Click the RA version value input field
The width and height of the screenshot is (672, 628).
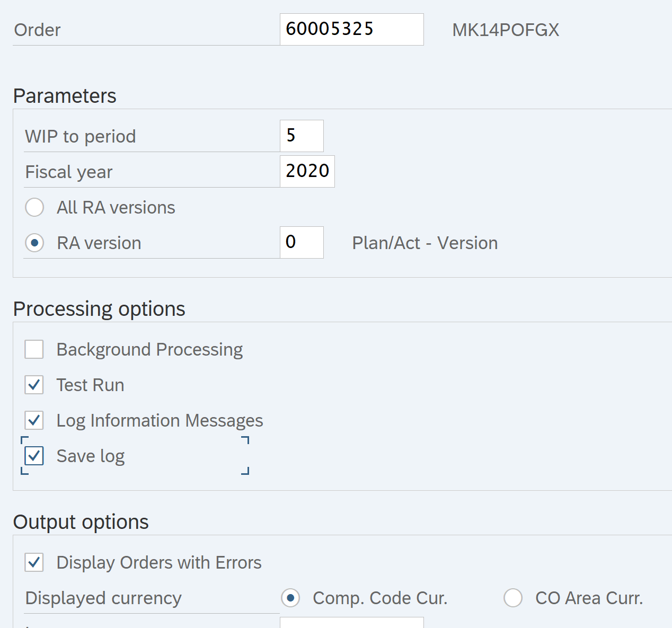pos(301,242)
